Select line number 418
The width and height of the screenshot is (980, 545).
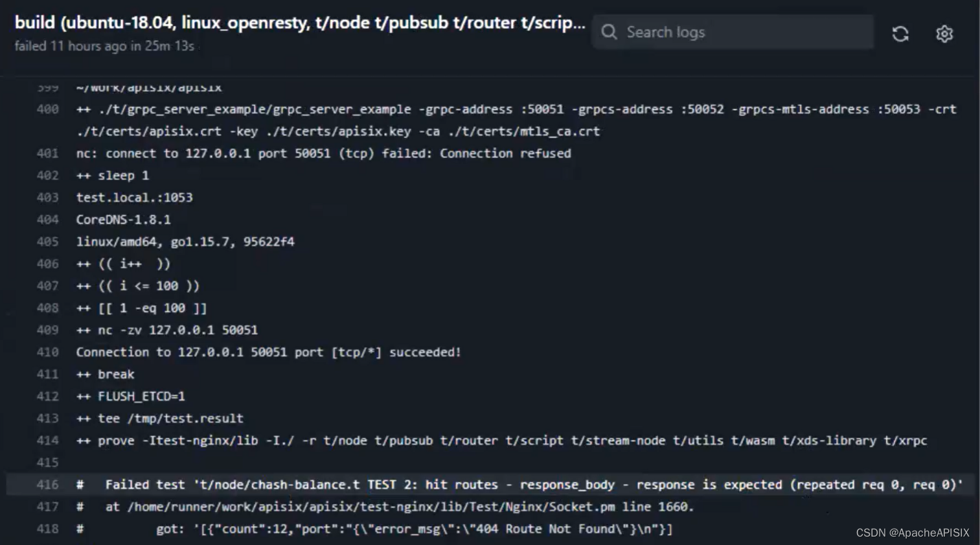tap(47, 529)
